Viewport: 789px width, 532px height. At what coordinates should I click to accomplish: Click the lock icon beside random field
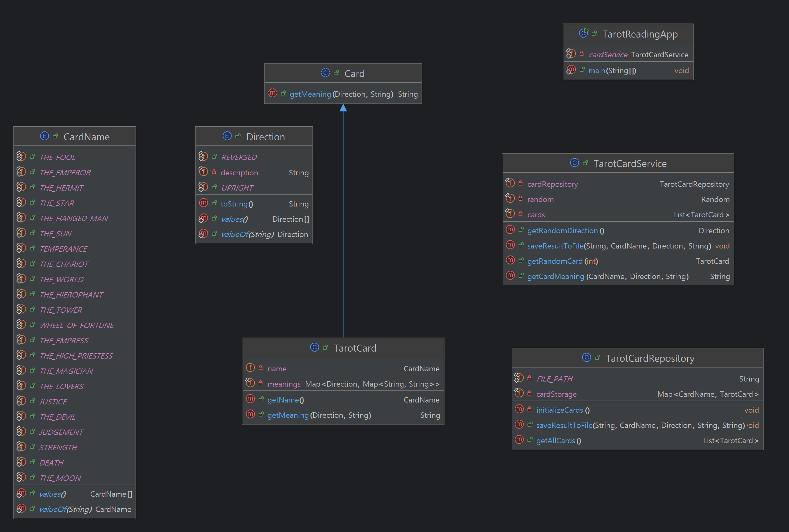[520, 199]
